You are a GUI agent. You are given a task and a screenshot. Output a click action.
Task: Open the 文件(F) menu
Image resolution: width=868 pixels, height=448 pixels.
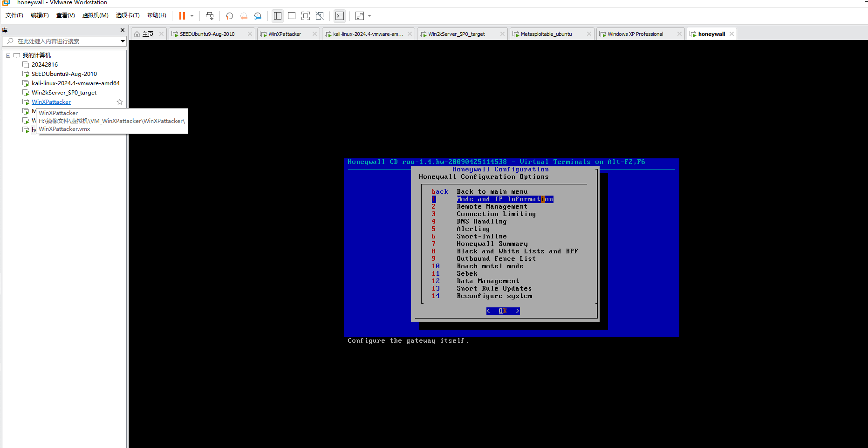14,15
